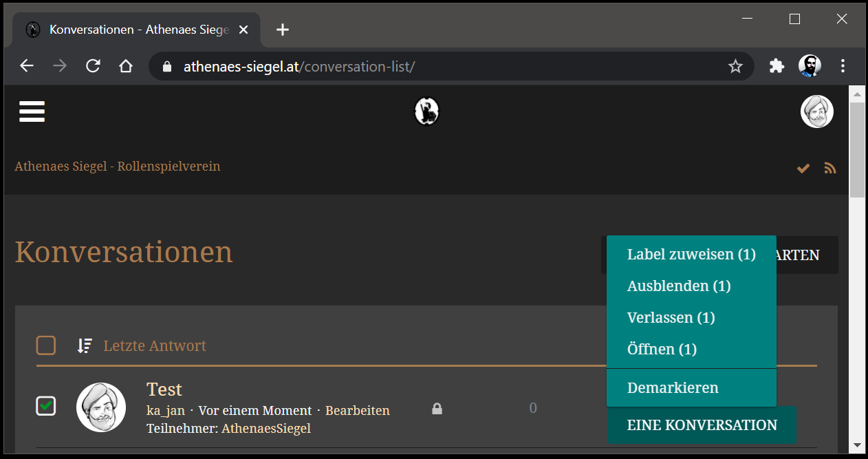The image size is (868, 459).
Task: Open the RSS feed icon
Action: [x=830, y=168]
